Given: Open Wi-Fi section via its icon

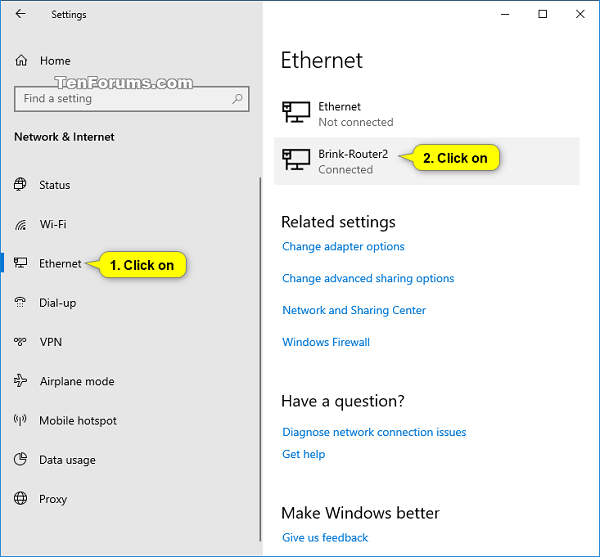Looking at the screenshot, I should point(21,225).
